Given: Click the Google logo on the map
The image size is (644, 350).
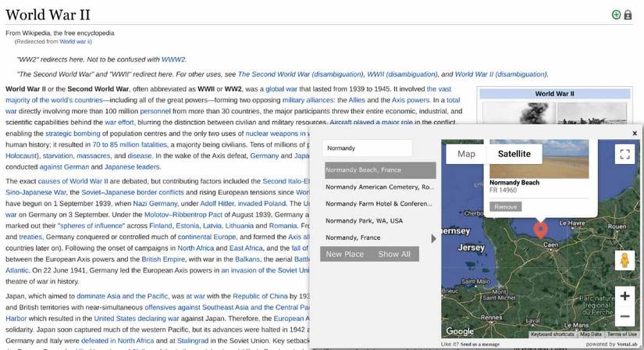Looking at the screenshot, I should point(460,331).
